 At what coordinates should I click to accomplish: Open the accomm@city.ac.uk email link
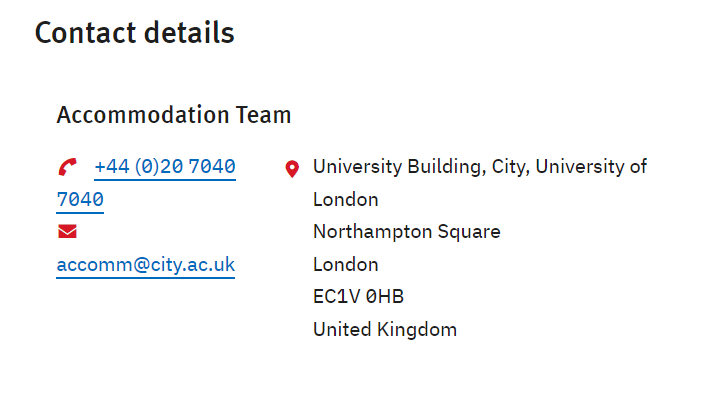point(146,265)
